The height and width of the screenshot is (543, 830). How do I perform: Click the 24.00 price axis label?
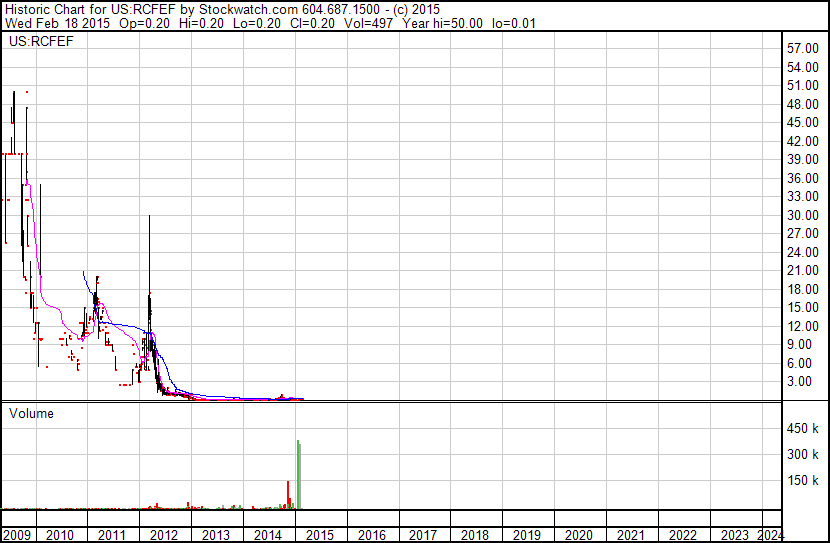click(x=803, y=252)
